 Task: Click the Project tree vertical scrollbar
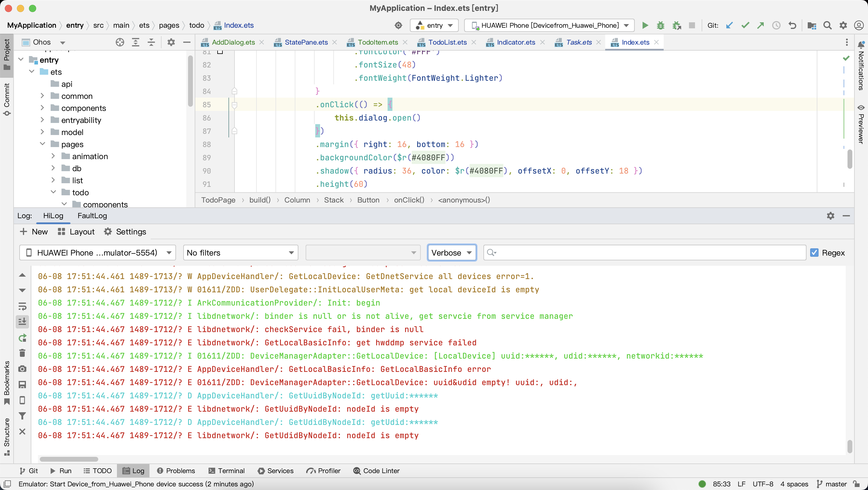coord(190,81)
